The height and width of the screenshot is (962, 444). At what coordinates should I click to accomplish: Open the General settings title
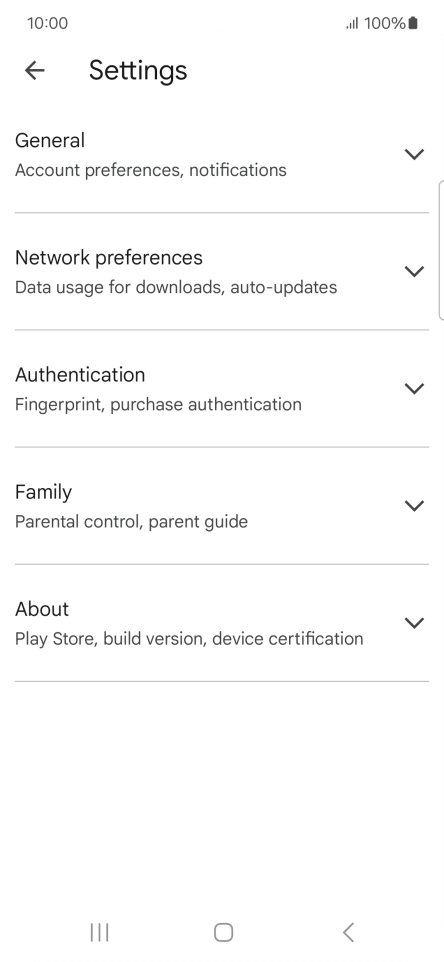50,140
